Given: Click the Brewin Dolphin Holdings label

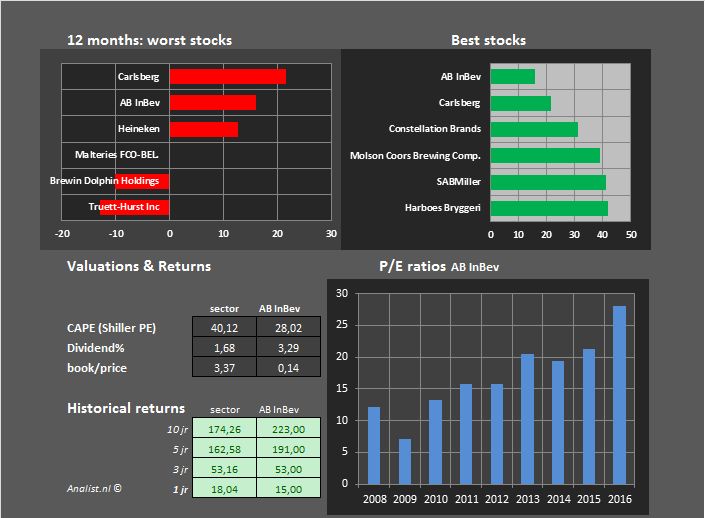Looking at the screenshot, I should [104, 181].
